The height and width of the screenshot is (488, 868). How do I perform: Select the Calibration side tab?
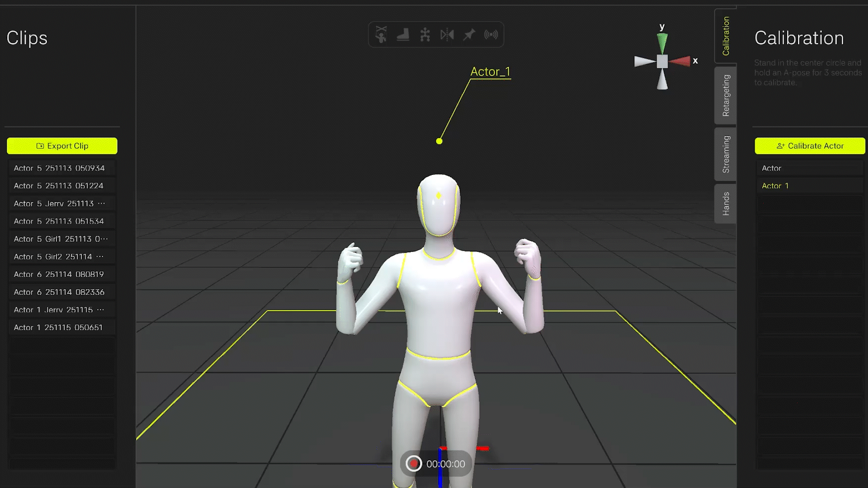tap(726, 36)
